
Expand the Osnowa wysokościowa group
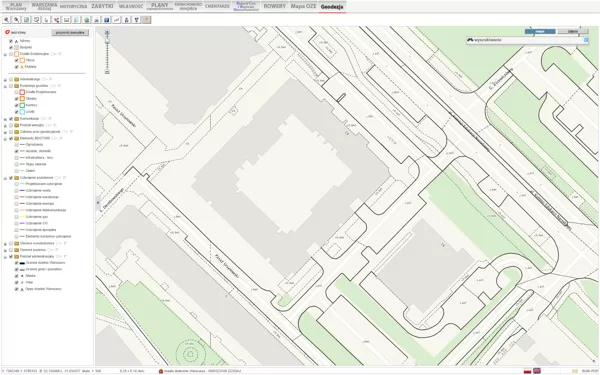click(5, 244)
